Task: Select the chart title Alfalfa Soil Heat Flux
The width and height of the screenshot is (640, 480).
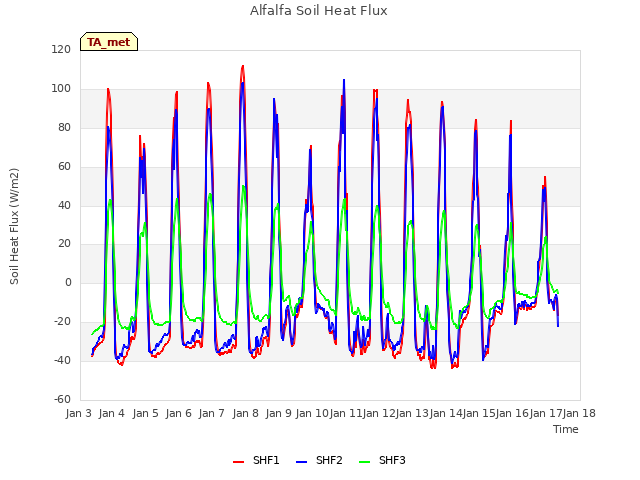Action: point(318,11)
